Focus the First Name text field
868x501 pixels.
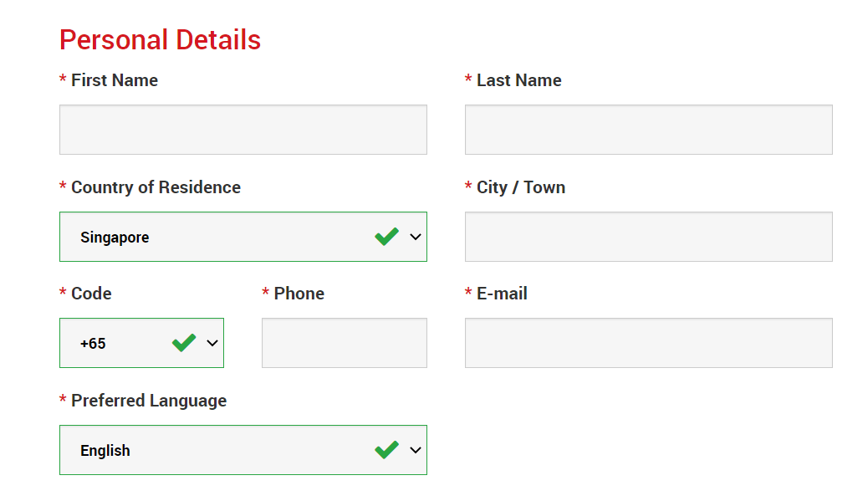click(x=243, y=130)
